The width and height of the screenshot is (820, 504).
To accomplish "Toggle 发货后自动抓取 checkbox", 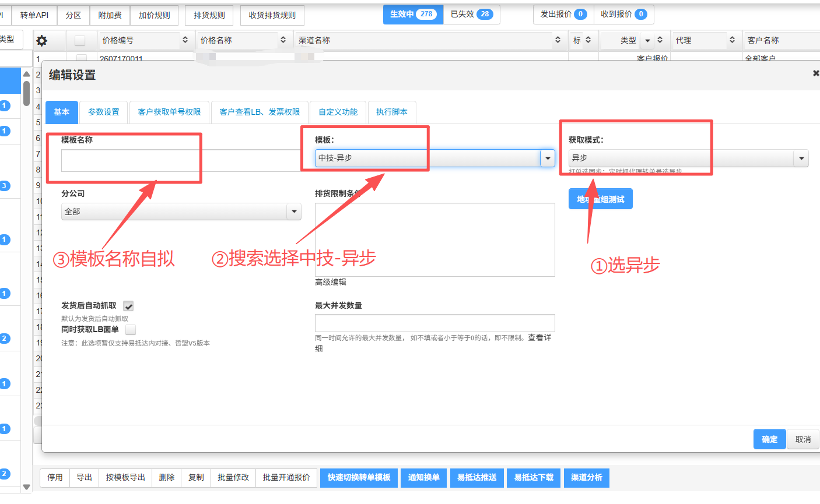I will (128, 306).
